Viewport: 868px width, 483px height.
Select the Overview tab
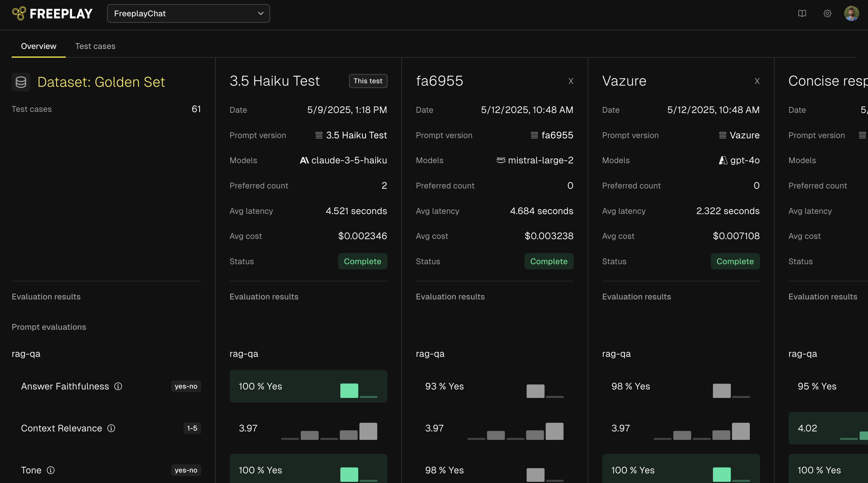[38, 46]
